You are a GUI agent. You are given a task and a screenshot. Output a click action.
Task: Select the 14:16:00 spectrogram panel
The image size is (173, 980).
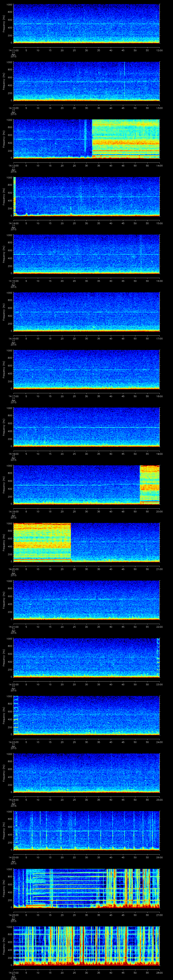point(86,312)
